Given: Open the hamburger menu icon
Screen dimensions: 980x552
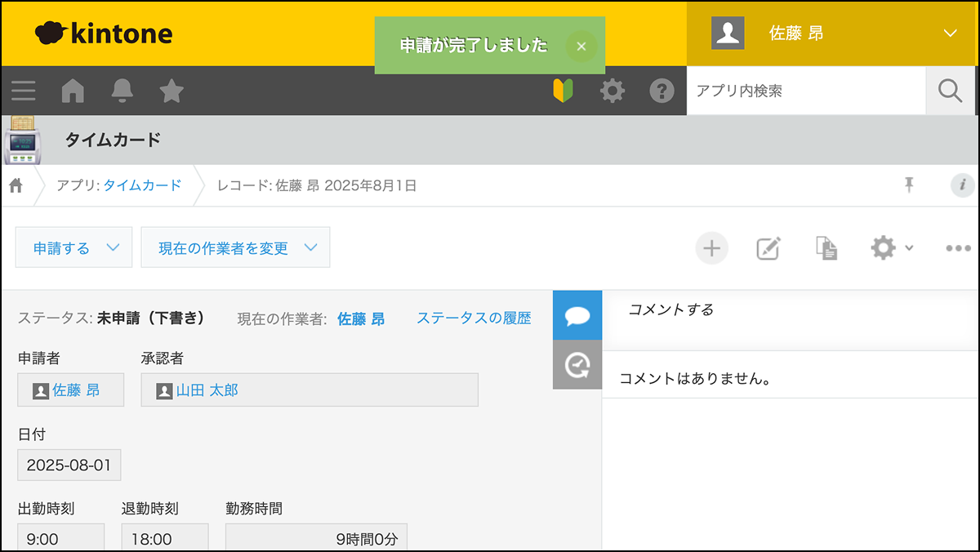Looking at the screenshot, I should pos(23,91).
